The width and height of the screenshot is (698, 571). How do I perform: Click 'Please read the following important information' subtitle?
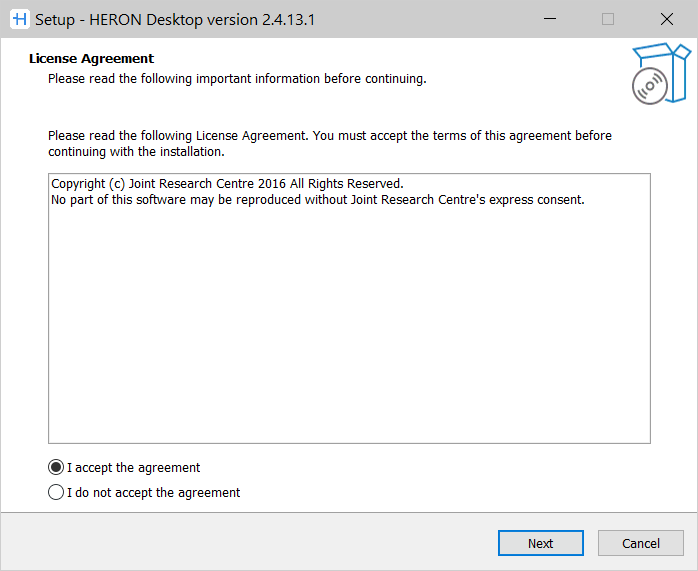click(237, 79)
